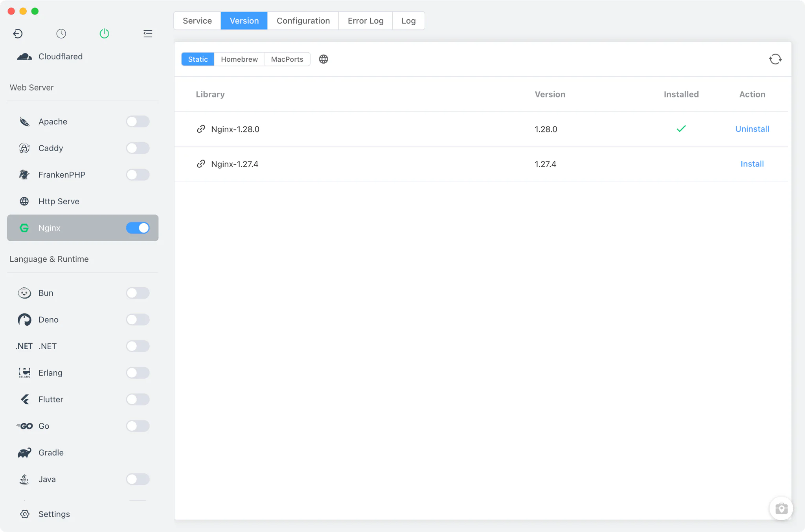Toggle the Erlang switch
The image size is (805, 532).
pos(138,373)
